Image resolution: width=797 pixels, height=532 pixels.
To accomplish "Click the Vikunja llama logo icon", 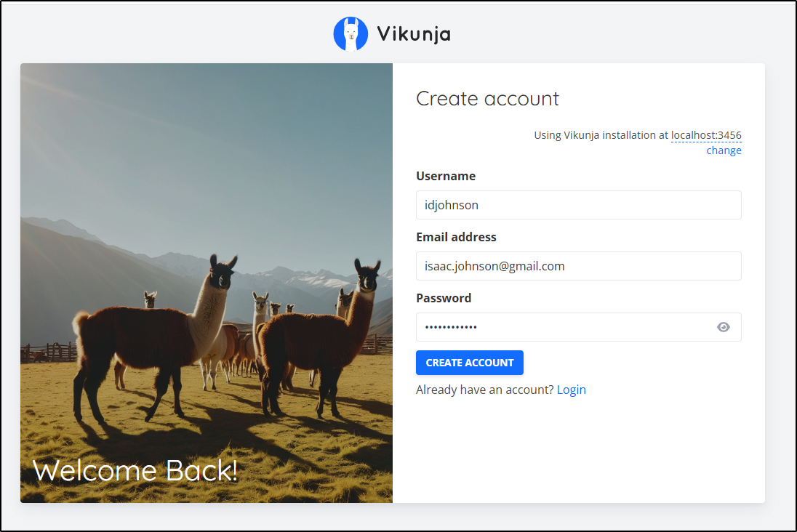I will coord(351,34).
